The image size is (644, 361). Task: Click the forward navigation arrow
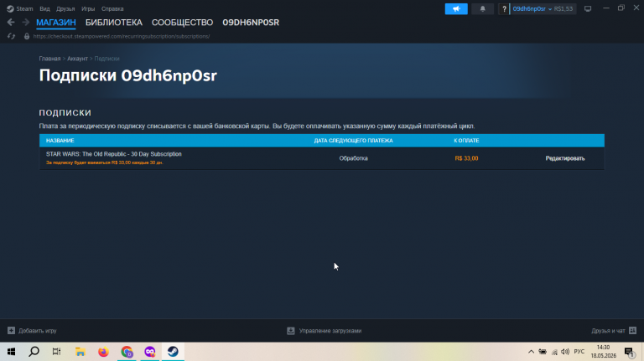pyautogui.click(x=25, y=23)
